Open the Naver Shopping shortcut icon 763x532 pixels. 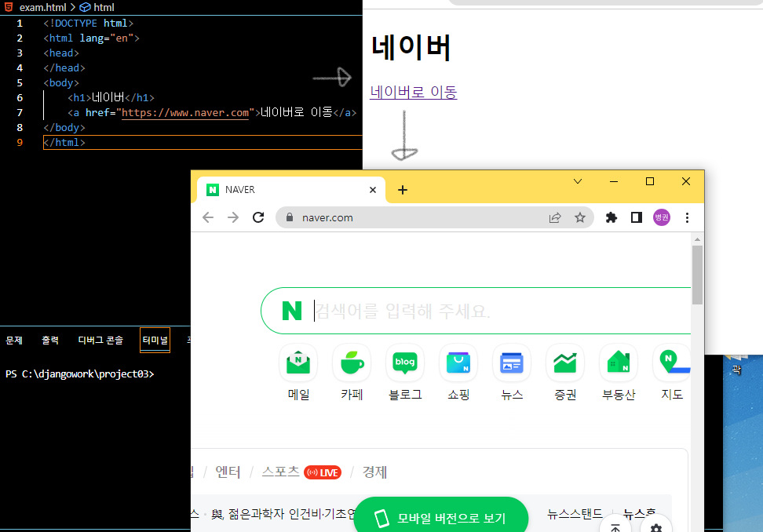pyautogui.click(x=458, y=363)
